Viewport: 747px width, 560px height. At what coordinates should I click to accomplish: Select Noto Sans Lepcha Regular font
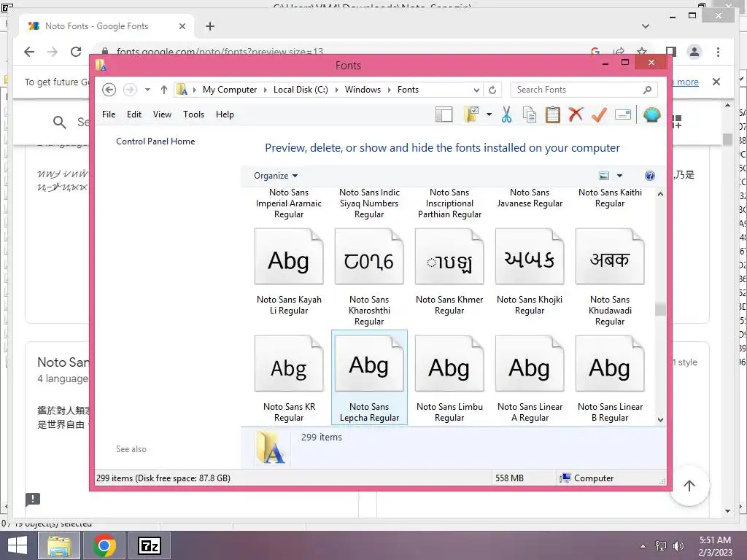point(369,377)
